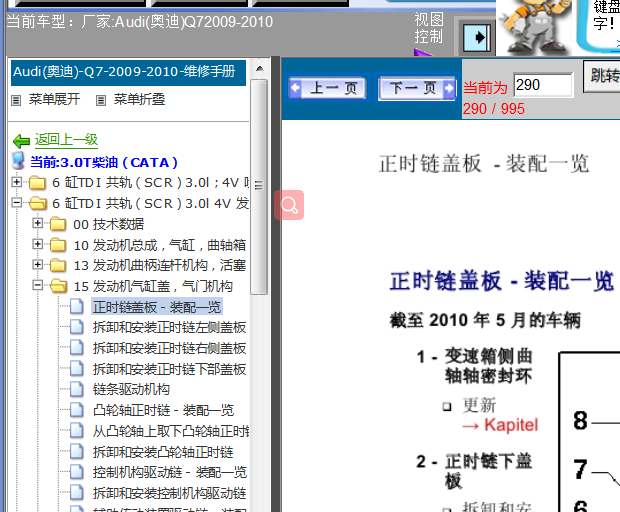Click page icon beside 控制机构驱动链 - 装配一览
The image size is (620, 512).
pos(77,472)
